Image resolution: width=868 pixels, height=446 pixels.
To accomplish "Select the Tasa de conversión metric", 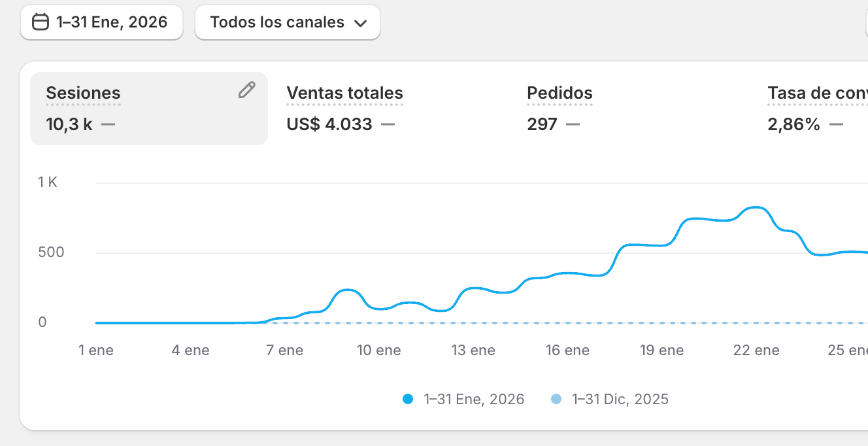I will click(817, 93).
